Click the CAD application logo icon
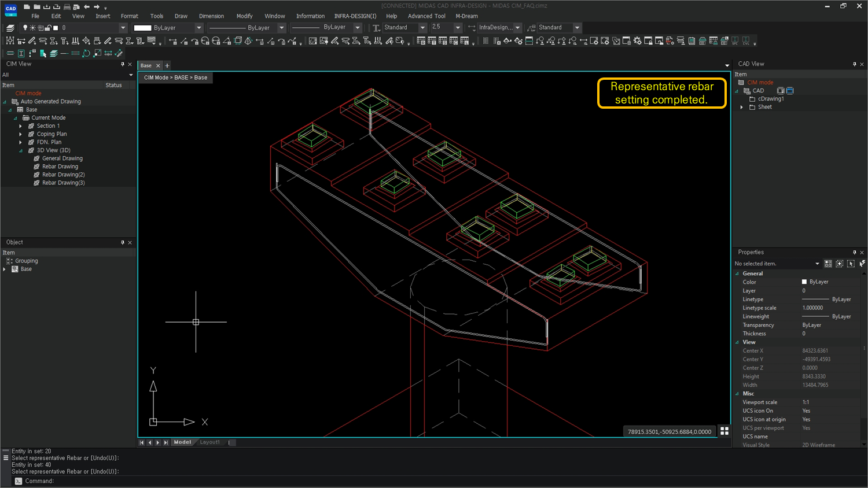868x488 pixels. [10, 9]
